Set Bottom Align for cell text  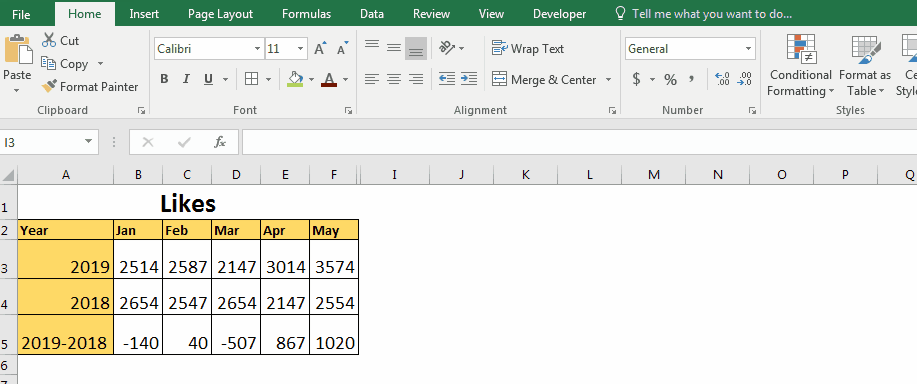point(416,49)
